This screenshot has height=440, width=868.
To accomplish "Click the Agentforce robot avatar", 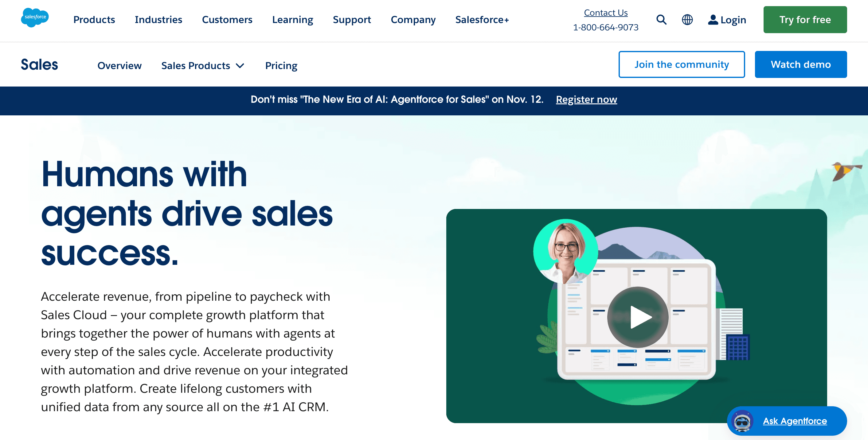I will tap(742, 421).
